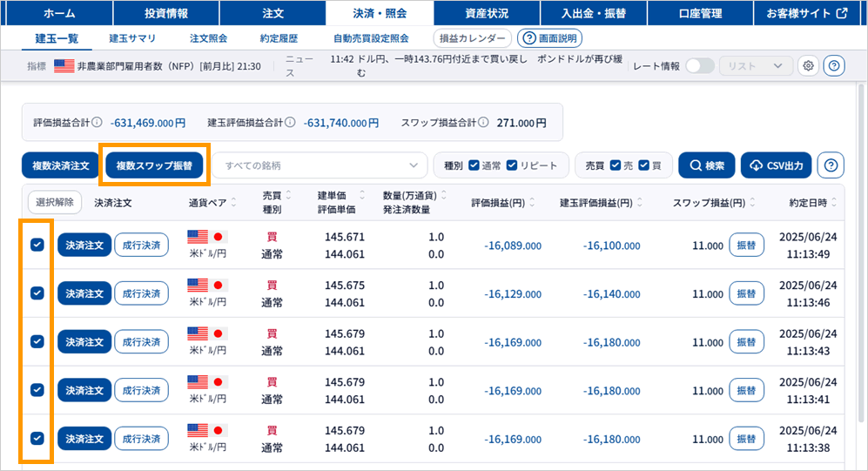This screenshot has height=471, width=868.
Task: Click the -631,469.000円 total value
Action: (x=148, y=122)
